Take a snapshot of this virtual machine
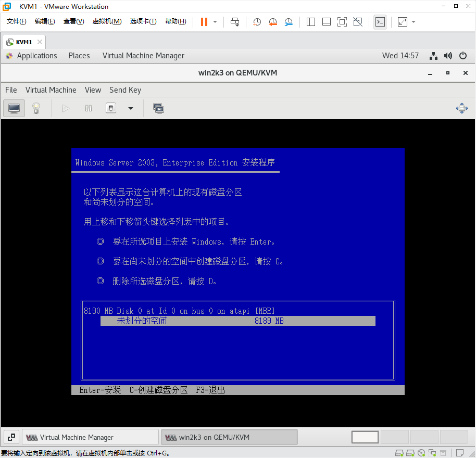This screenshot has width=476, height=458. click(x=257, y=22)
